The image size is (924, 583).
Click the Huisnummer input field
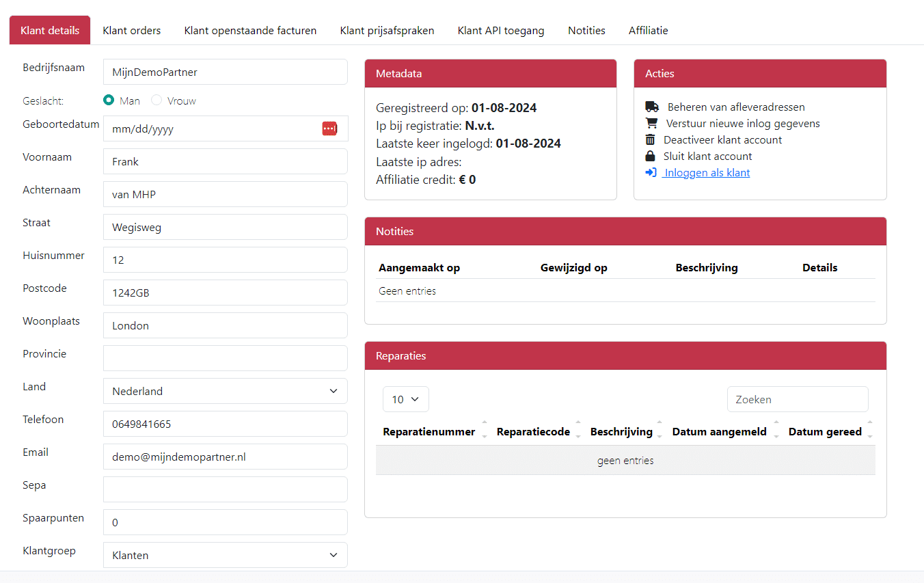pyautogui.click(x=226, y=260)
